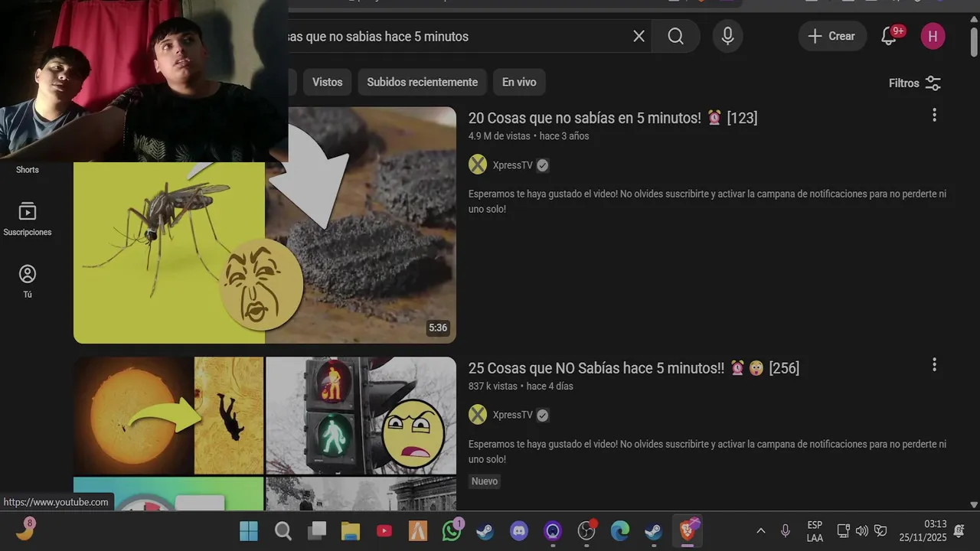Image resolution: width=980 pixels, height=551 pixels.
Task: Start voice search with the microphone
Action: click(727, 36)
